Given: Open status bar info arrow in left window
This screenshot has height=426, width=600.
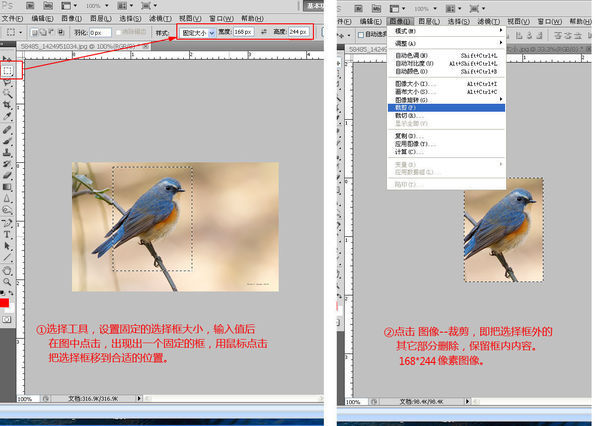Looking at the screenshot, I should (x=139, y=398).
